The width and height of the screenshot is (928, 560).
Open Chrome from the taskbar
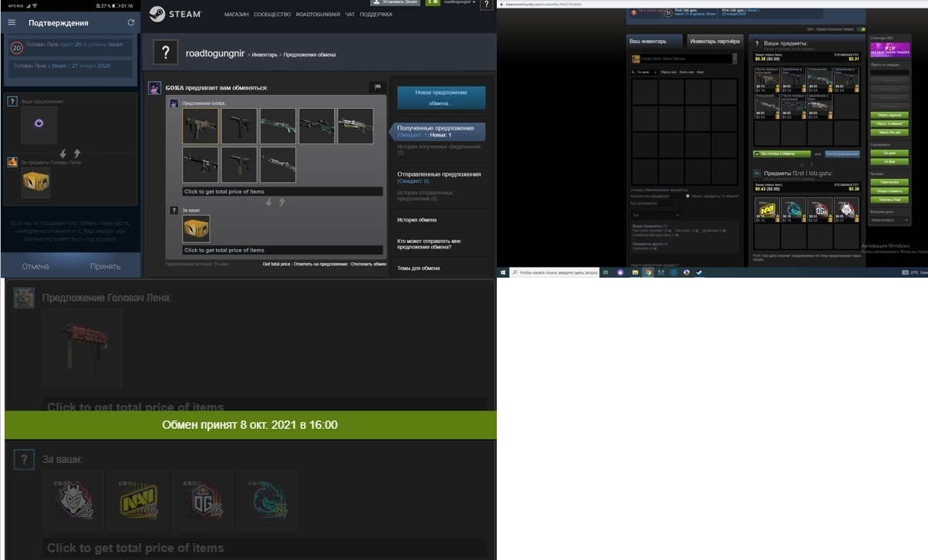(x=648, y=272)
